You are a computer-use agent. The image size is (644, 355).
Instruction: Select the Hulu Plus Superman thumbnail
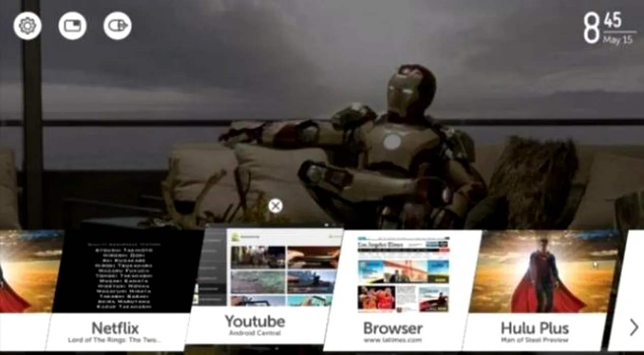point(543,271)
